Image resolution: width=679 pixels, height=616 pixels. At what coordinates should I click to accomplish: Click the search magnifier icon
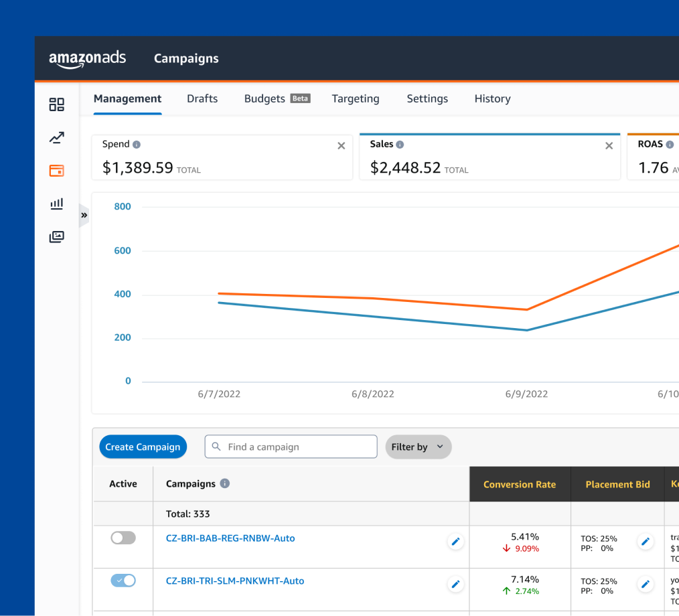(216, 447)
